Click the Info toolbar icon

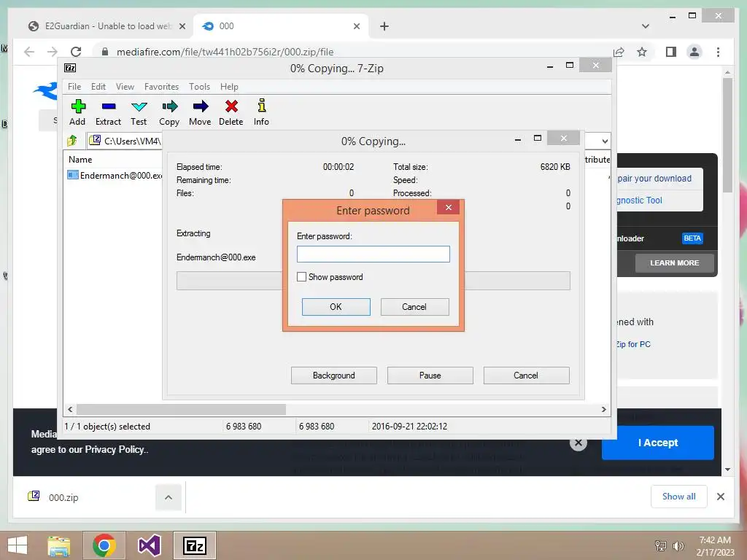[x=261, y=112]
